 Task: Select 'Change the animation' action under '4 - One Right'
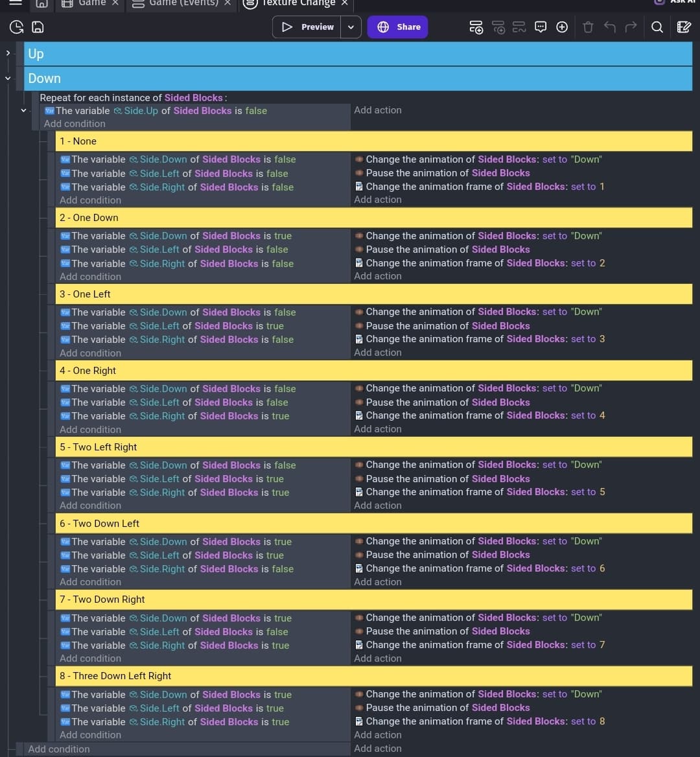point(478,388)
